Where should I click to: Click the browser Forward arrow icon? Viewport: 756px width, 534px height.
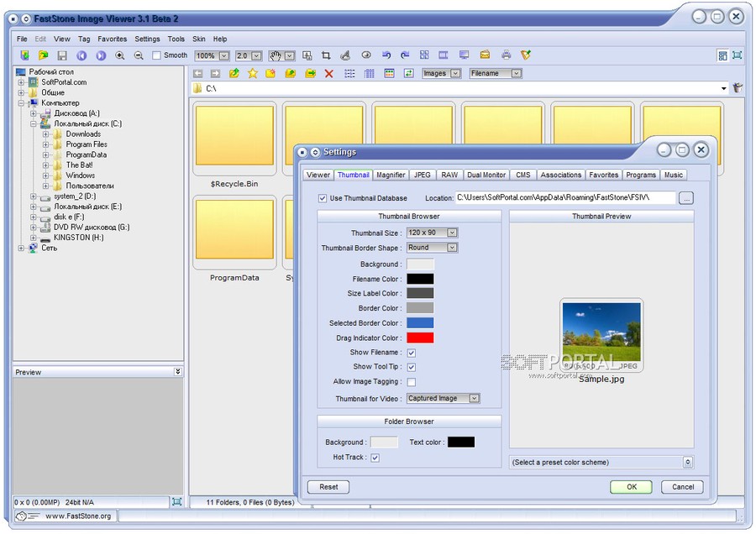click(x=216, y=73)
